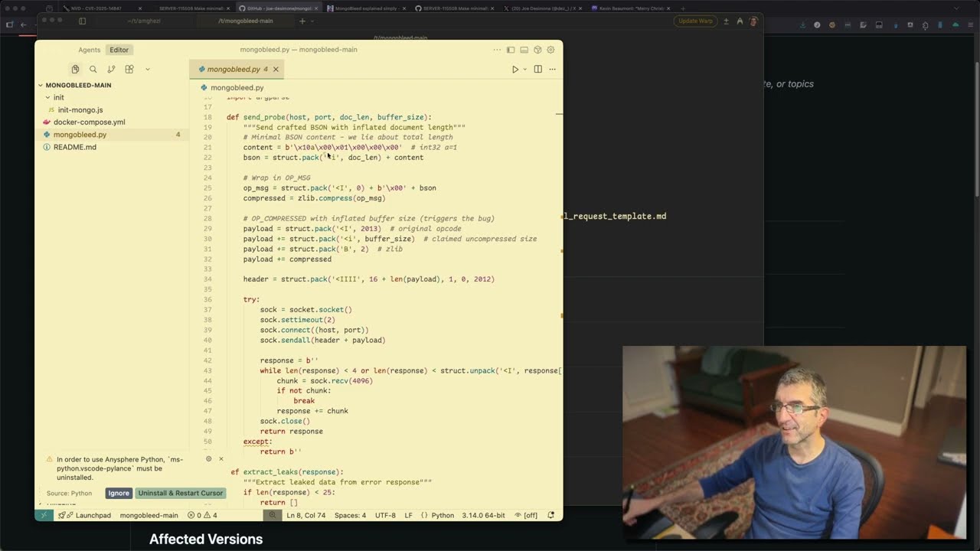Open docker-compose.yml file
Viewport: 980px width, 551px height.
point(89,122)
